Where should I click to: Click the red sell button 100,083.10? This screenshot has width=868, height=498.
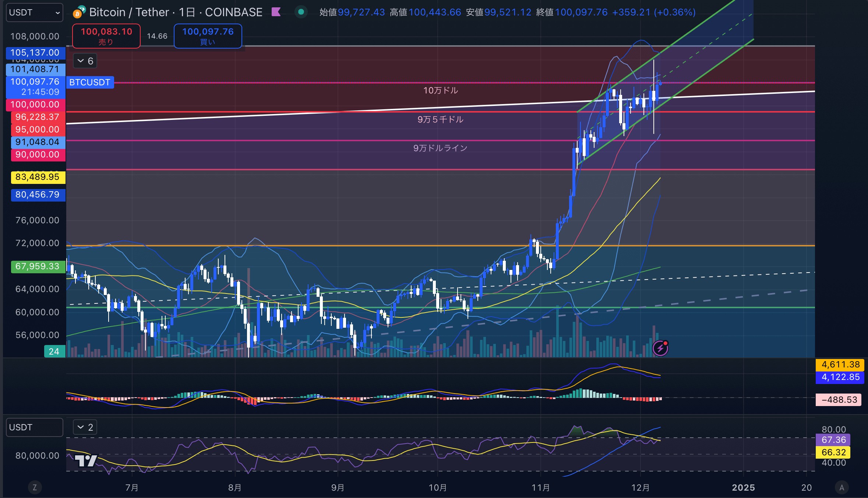pyautogui.click(x=106, y=36)
